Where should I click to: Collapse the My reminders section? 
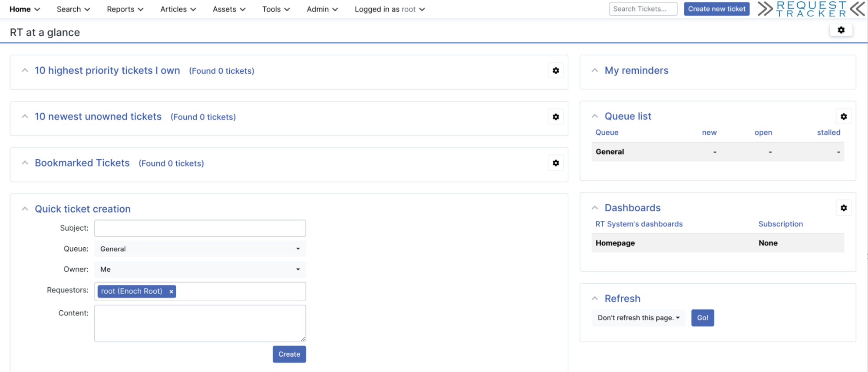(595, 70)
